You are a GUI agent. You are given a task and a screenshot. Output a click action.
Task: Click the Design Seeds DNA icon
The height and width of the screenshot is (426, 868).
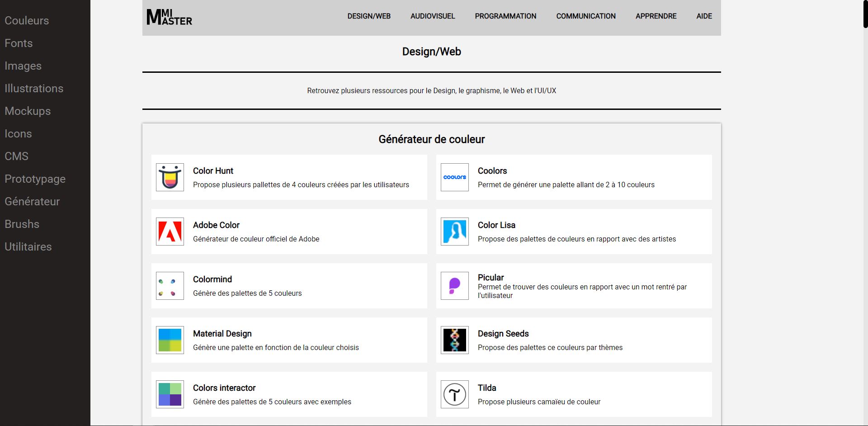click(x=455, y=340)
